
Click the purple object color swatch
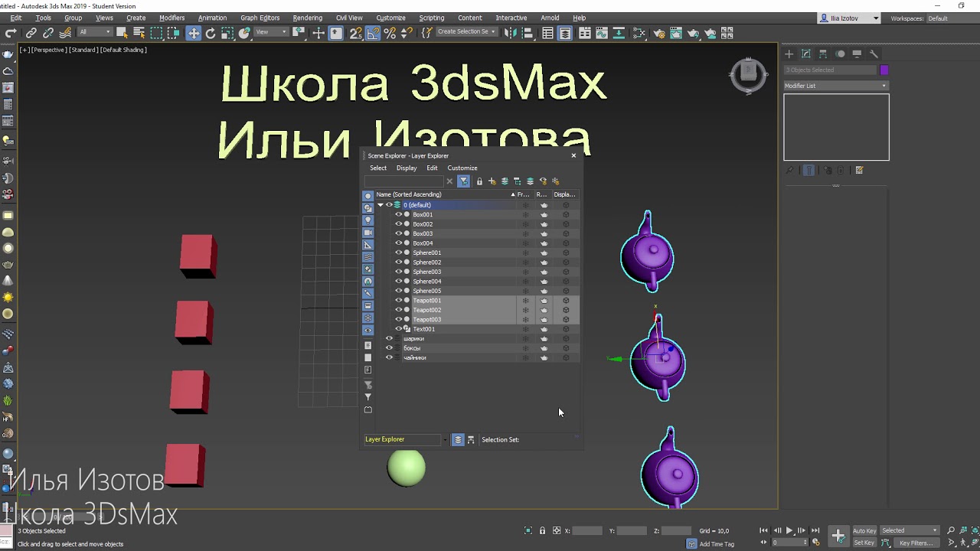(884, 70)
